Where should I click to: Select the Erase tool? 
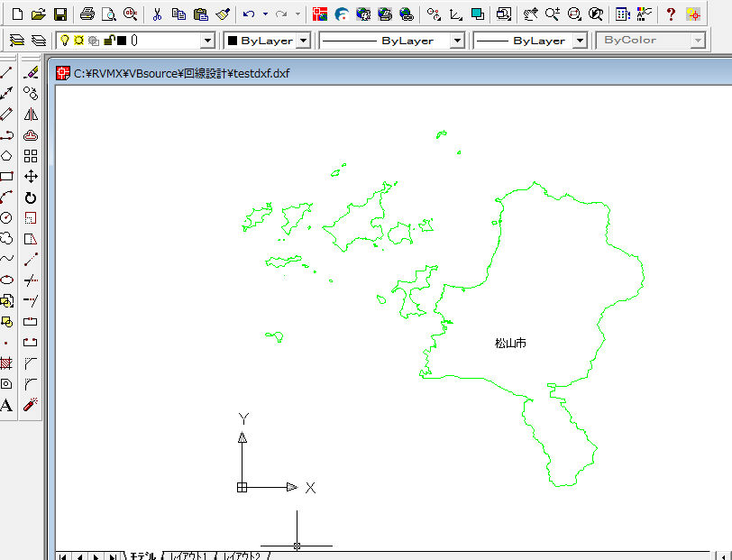click(31, 72)
